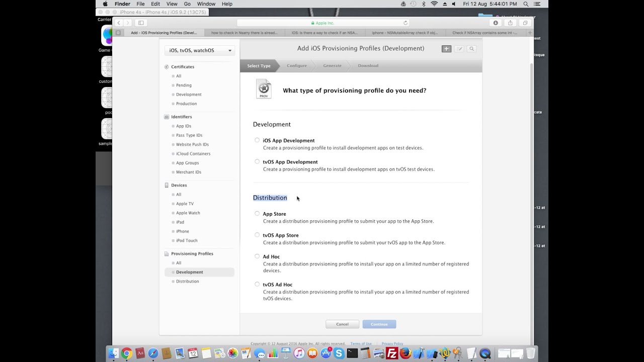Image resolution: width=644 pixels, height=362 pixels.
Task: Open iTunes from the dock
Action: click(299, 353)
